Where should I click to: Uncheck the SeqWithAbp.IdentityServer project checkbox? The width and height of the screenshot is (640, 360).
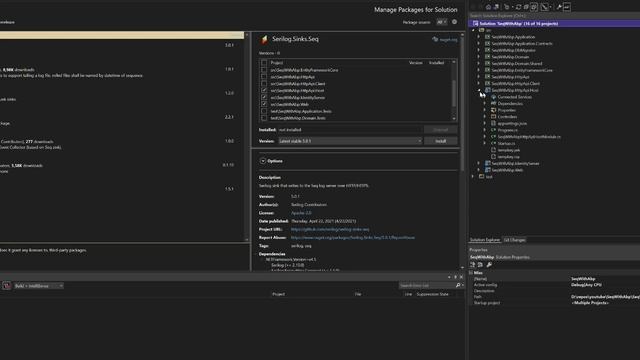click(264, 98)
